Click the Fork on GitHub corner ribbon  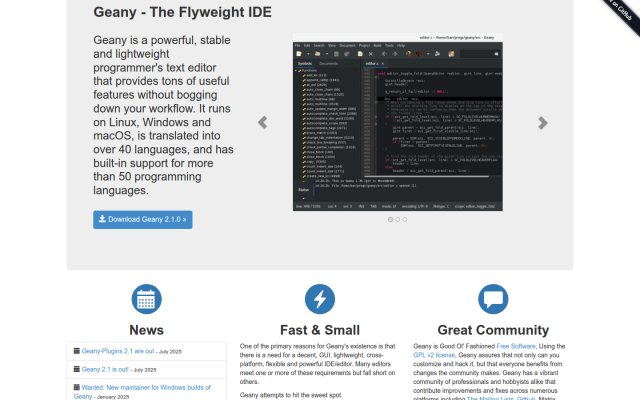coord(622,14)
